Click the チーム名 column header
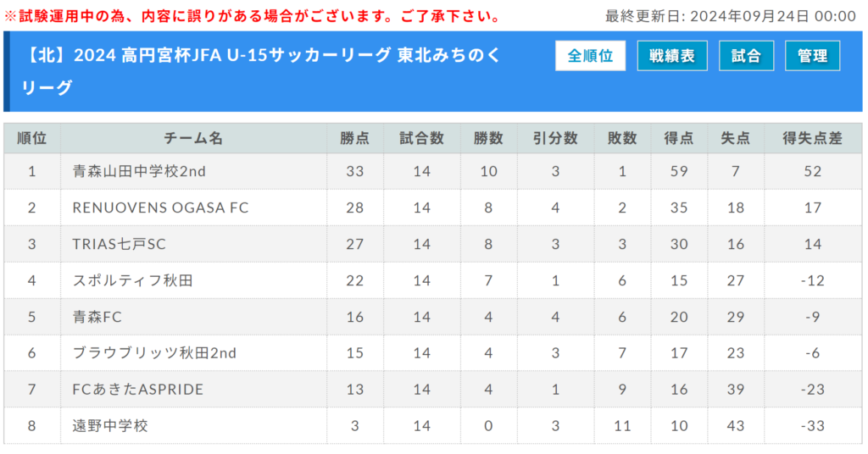Image resolution: width=868 pixels, height=454 pixels. tap(193, 138)
